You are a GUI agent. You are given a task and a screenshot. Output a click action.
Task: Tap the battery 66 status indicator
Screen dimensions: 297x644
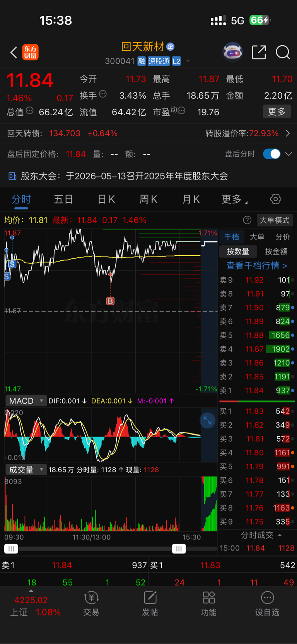pyautogui.click(x=260, y=20)
